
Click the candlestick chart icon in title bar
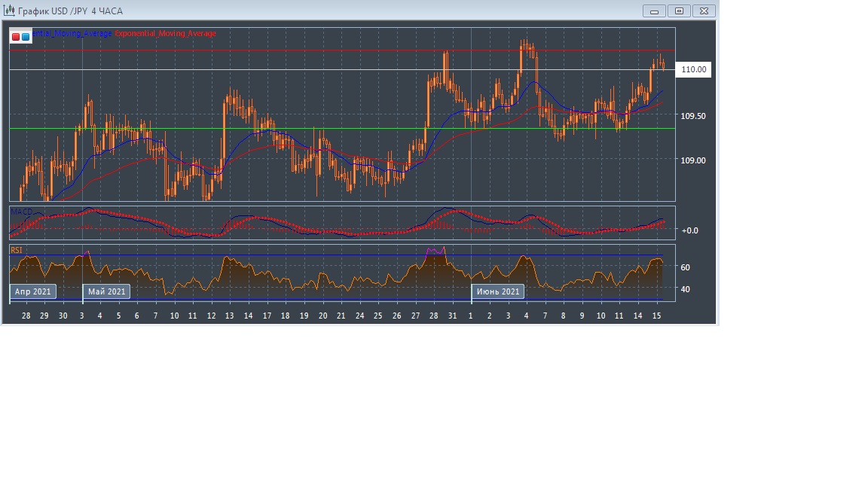(x=10, y=11)
